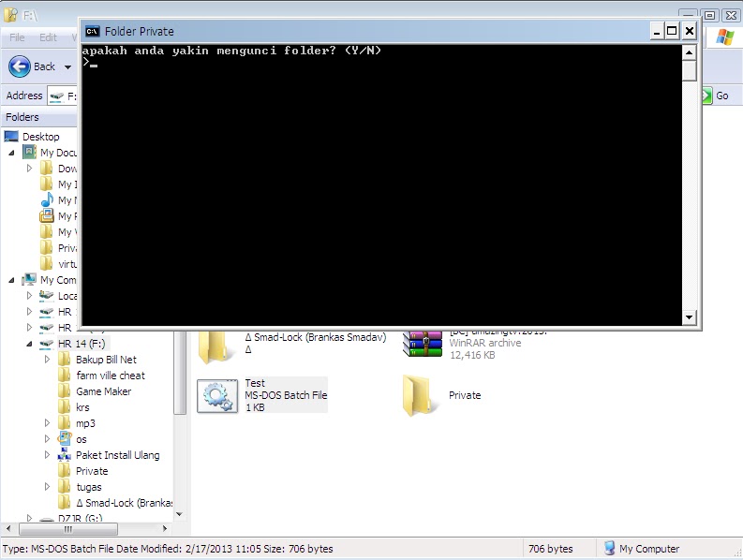Click the tree pane scroll down arrow
The width and height of the screenshot is (743, 560).
pyautogui.click(x=179, y=514)
